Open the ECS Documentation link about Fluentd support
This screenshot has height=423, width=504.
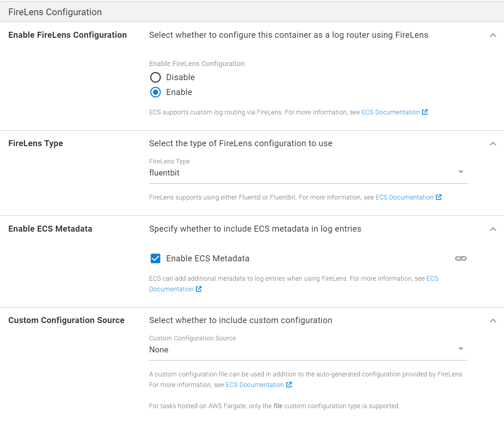pyautogui.click(x=404, y=197)
